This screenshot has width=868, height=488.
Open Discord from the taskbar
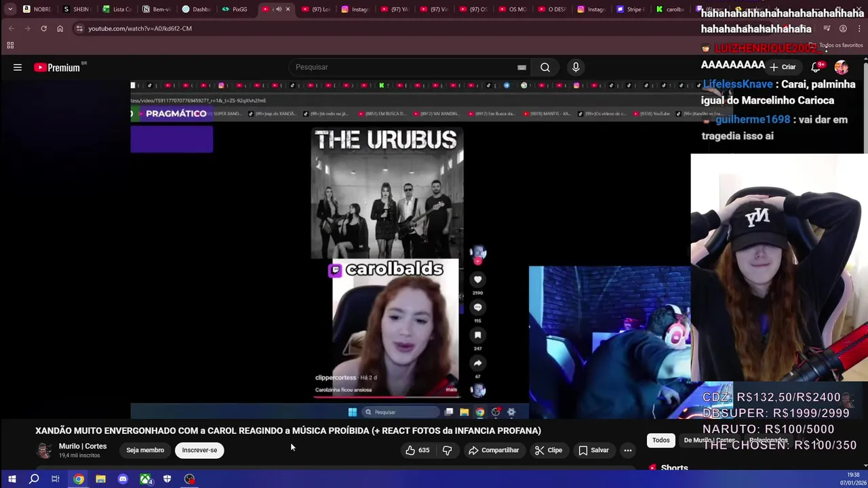click(123, 479)
